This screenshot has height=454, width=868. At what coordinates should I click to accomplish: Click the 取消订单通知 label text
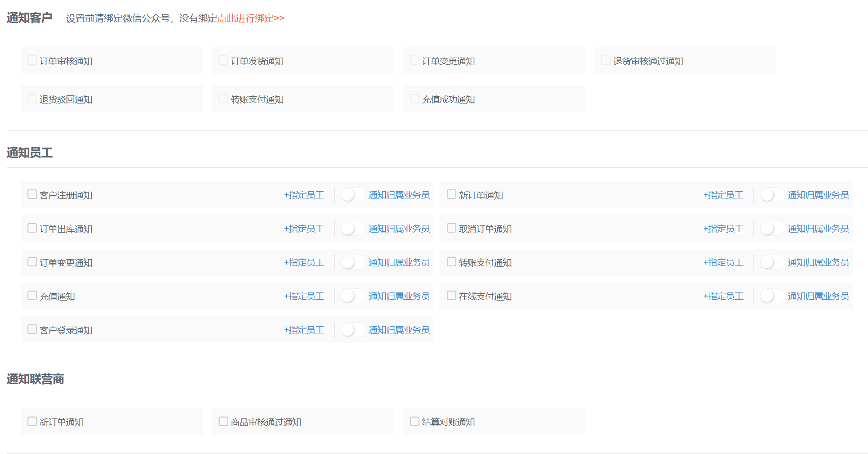coord(485,229)
